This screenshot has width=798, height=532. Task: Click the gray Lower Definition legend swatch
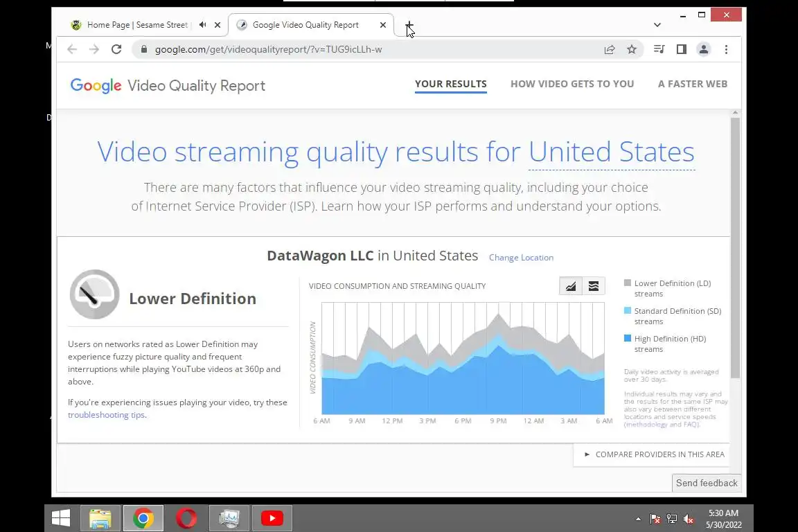point(628,283)
